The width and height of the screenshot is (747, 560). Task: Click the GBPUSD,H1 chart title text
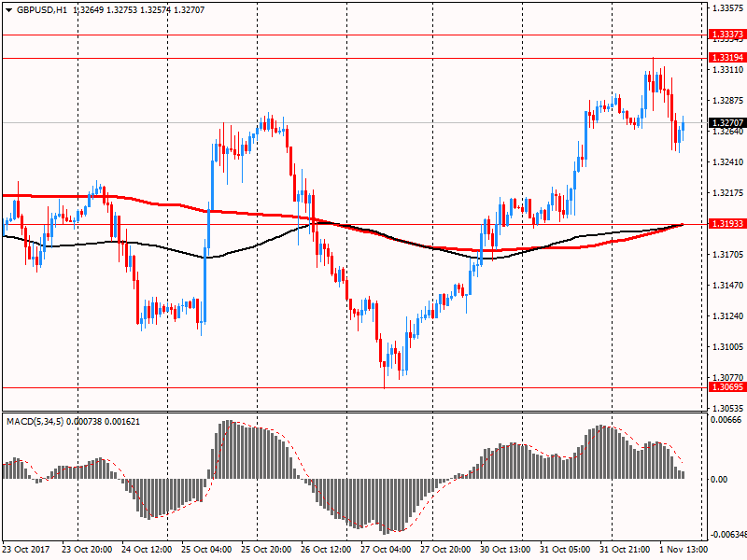[42, 10]
